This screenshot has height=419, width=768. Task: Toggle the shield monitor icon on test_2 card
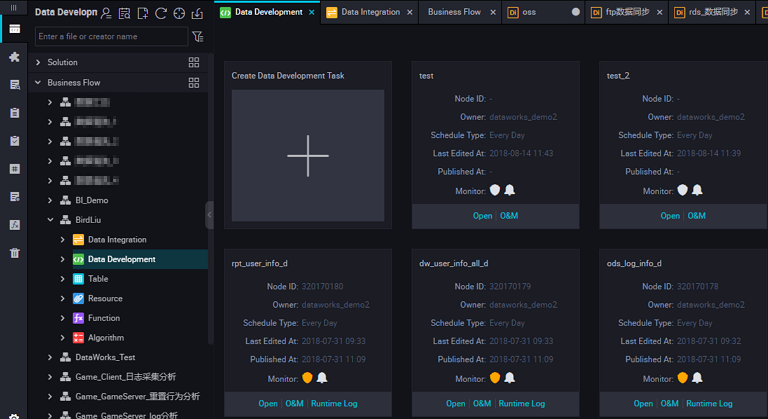(682, 190)
